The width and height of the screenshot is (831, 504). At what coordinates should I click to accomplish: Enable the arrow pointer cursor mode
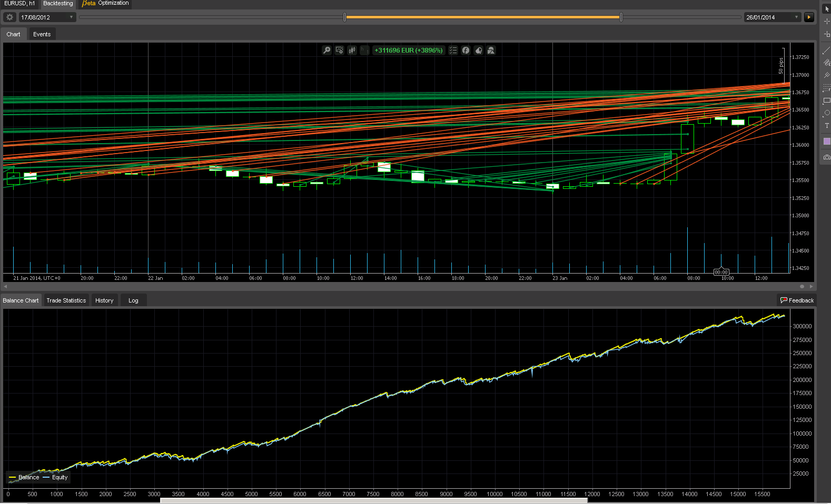pyautogui.click(x=826, y=9)
